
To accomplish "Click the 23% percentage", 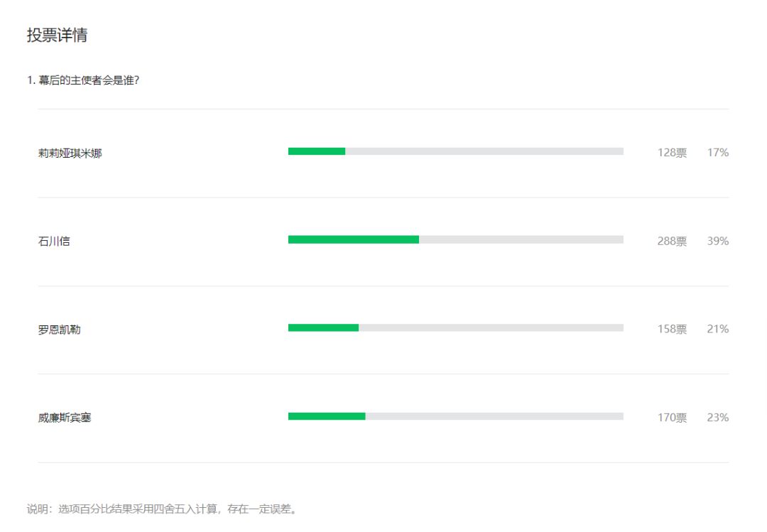I will (x=717, y=418).
